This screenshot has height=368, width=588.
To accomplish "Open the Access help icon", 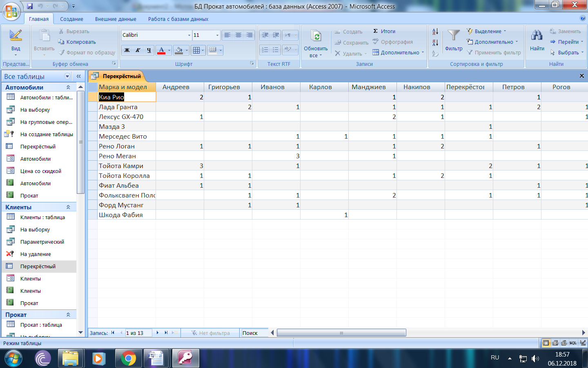I will point(583,18).
